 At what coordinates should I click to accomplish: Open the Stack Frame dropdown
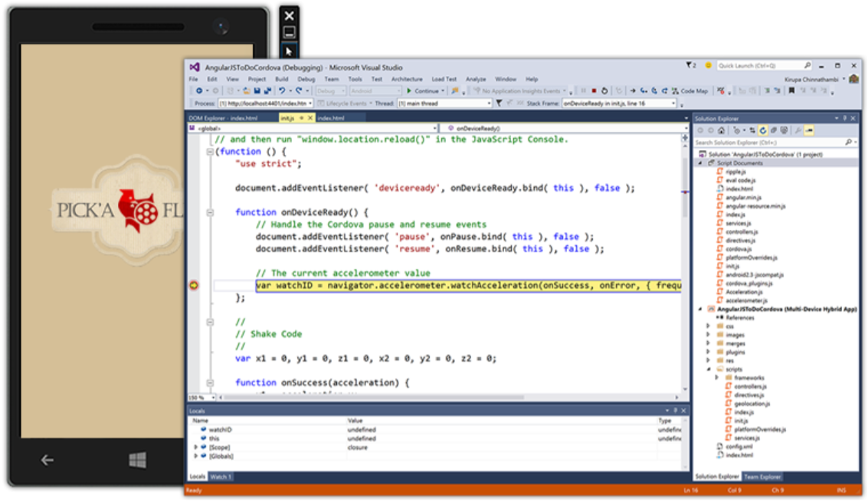(x=673, y=103)
